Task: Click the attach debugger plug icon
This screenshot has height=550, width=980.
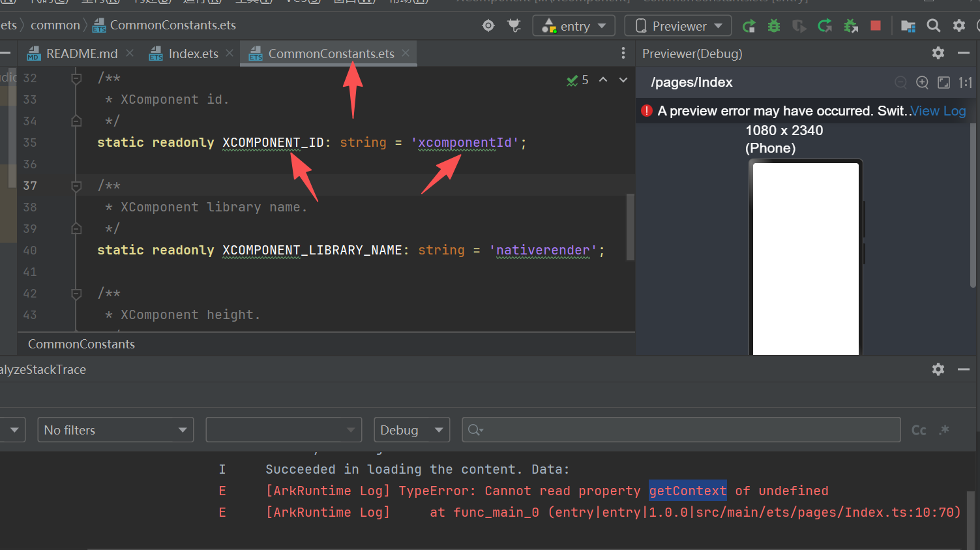Action: [x=514, y=25]
